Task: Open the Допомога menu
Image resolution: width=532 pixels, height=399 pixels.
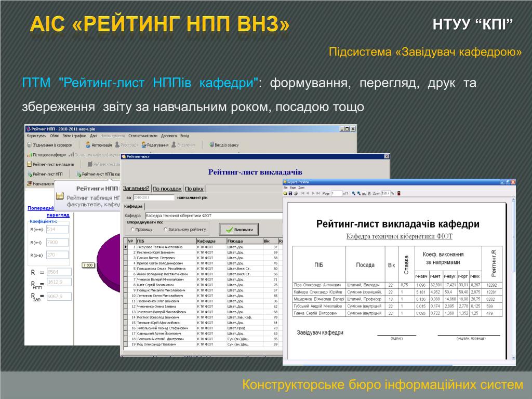Action: click(x=169, y=136)
